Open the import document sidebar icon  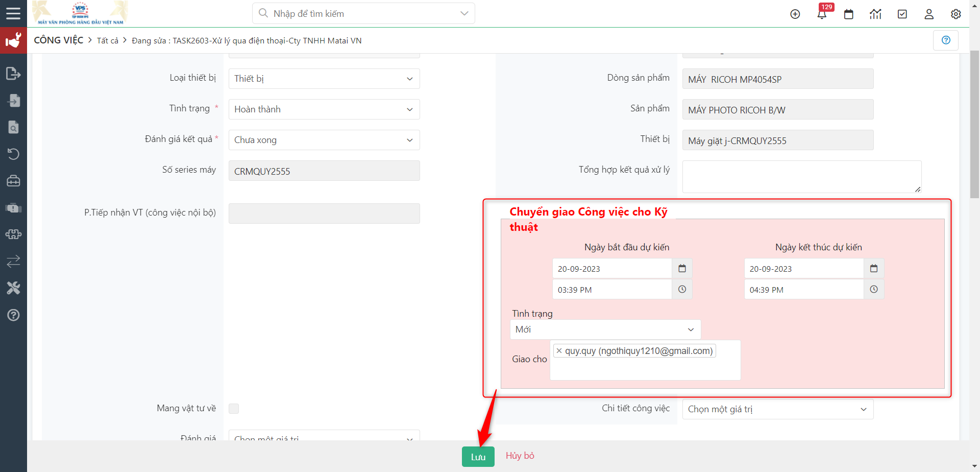coord(13,100)
